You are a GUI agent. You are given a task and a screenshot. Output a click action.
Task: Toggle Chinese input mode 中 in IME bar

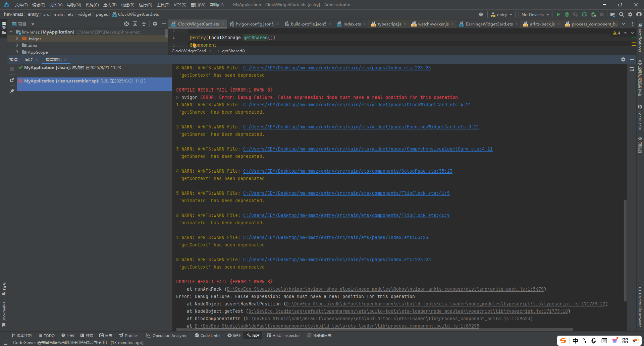click(575, 341)
